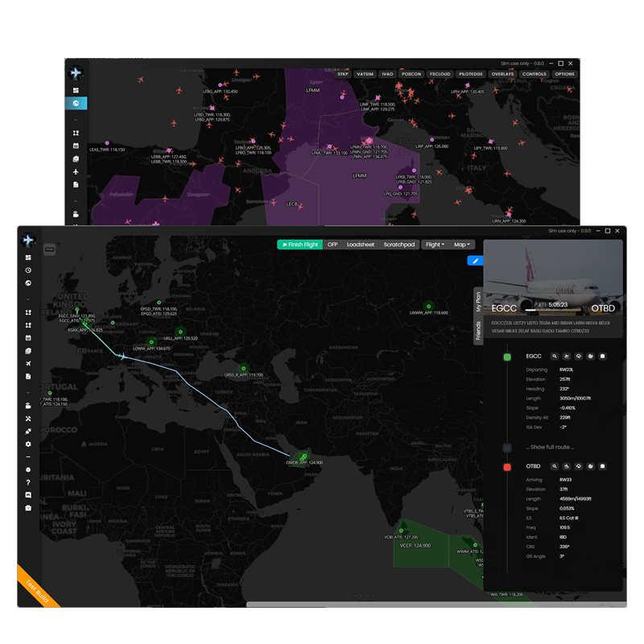Open the Map dropdown menu
Screen dimensions: 644x644
(462, 245)
